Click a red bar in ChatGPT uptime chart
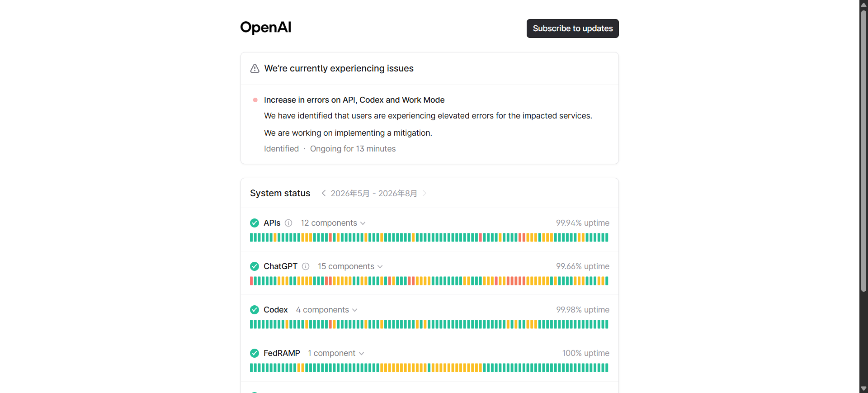This screenshot has width=868, height=393. (x=252, y=281)
